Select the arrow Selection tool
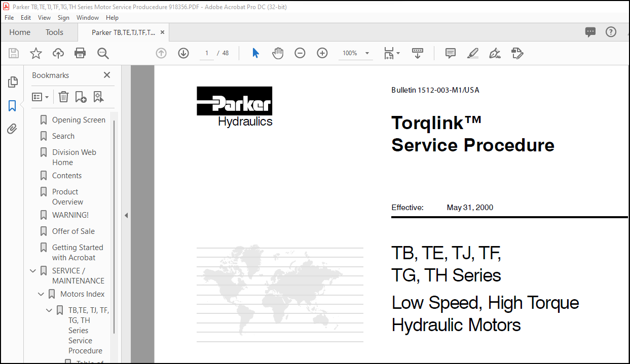 click(x=255, y=53)
